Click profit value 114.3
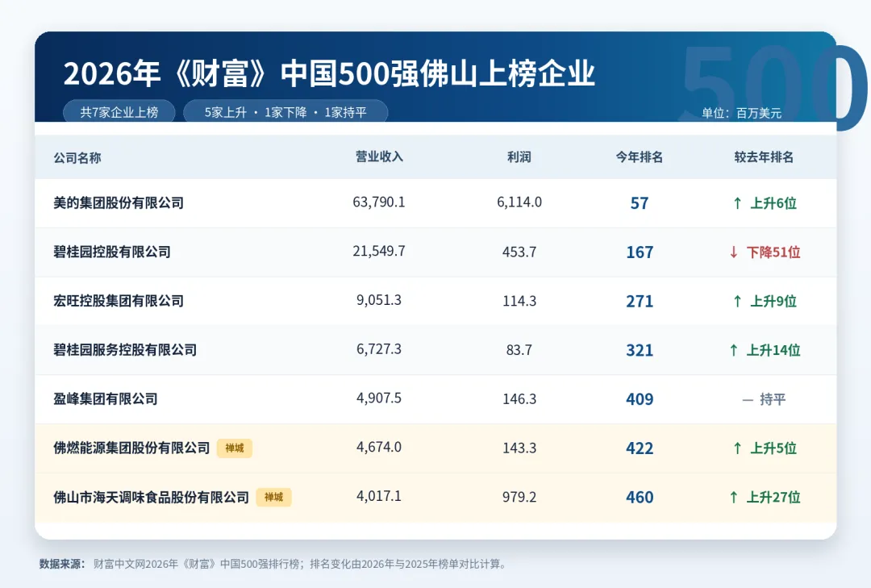The width and height of the screenshot is (871, 588). (x=519, y=301)
